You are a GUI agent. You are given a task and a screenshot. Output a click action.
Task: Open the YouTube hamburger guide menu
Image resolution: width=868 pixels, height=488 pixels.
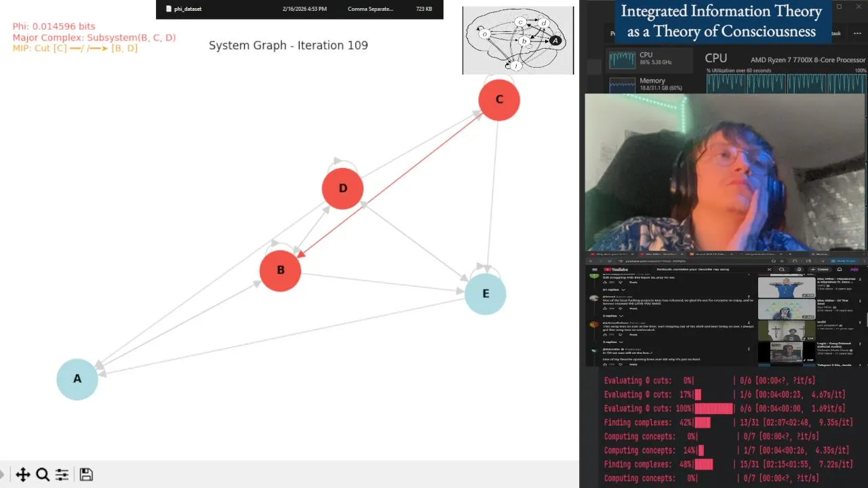(x=595, y=270)
